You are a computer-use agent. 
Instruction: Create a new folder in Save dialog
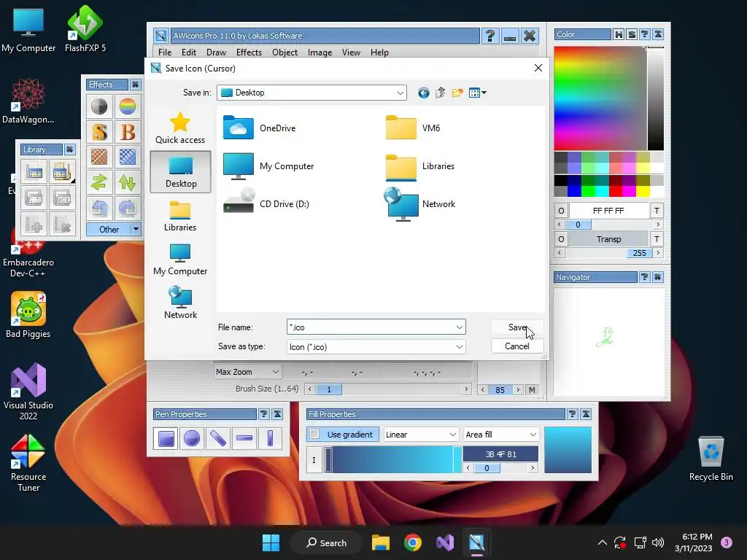coord(457,93)
